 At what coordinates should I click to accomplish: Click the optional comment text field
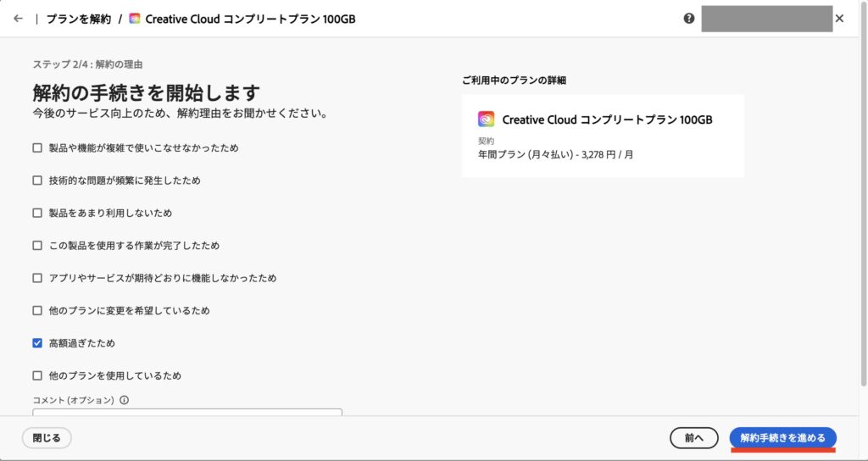click(x=187, y=413)
